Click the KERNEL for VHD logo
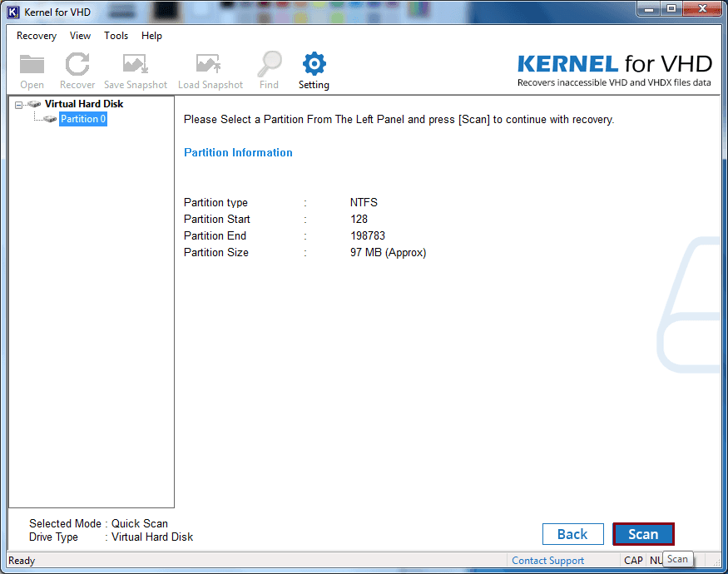The image size is (728, 574). [614, 70]
